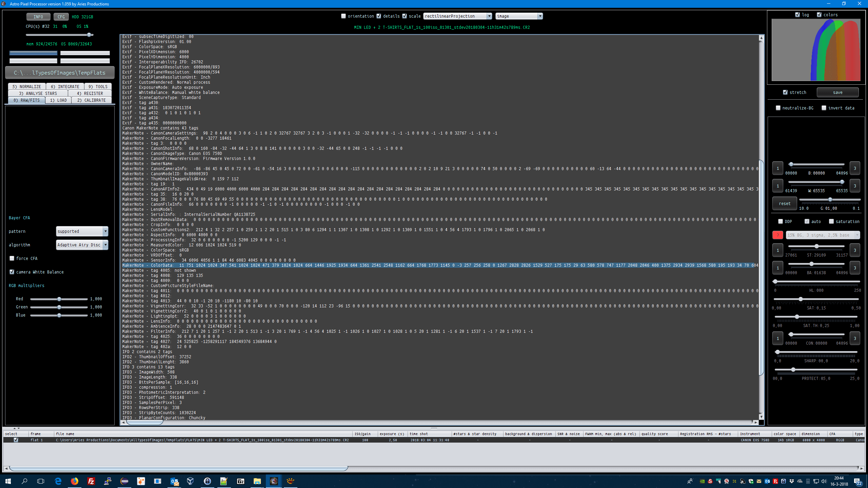Click the reset button
Viewport: 868px width, 488px height.
point(784,203)
